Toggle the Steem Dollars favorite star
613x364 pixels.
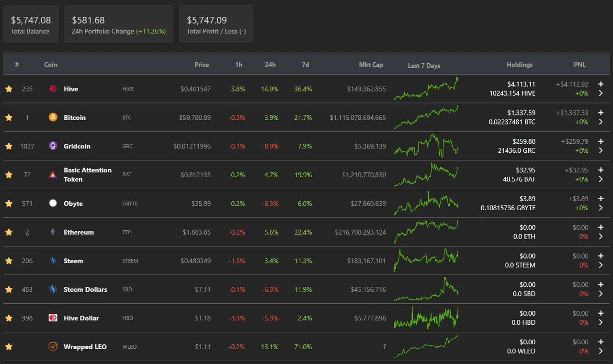pyautogui.click(x=9, y=289)
